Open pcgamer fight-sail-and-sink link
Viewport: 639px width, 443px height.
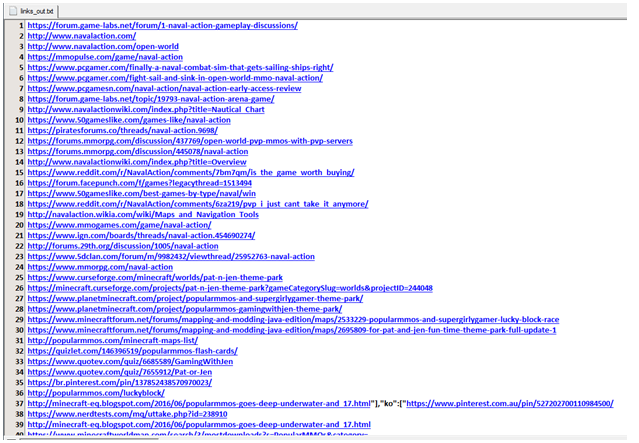(x=175, y=78)
